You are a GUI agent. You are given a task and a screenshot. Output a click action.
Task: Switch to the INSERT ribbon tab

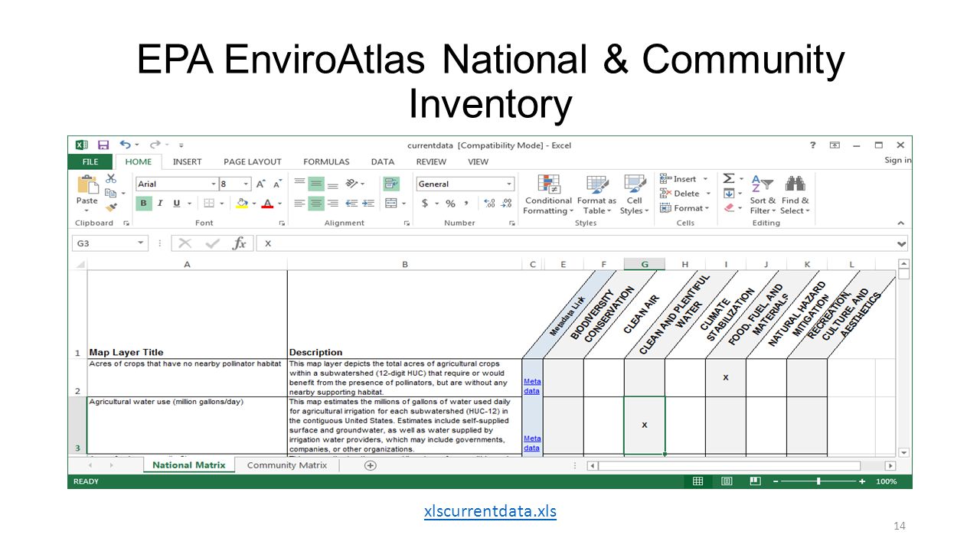(x=188, y=161)
